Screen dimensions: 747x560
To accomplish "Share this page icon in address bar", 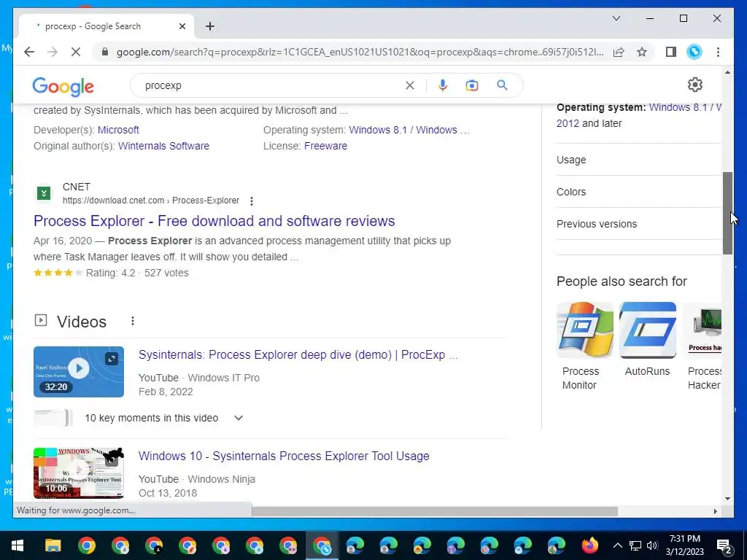I will pos(619,52).
